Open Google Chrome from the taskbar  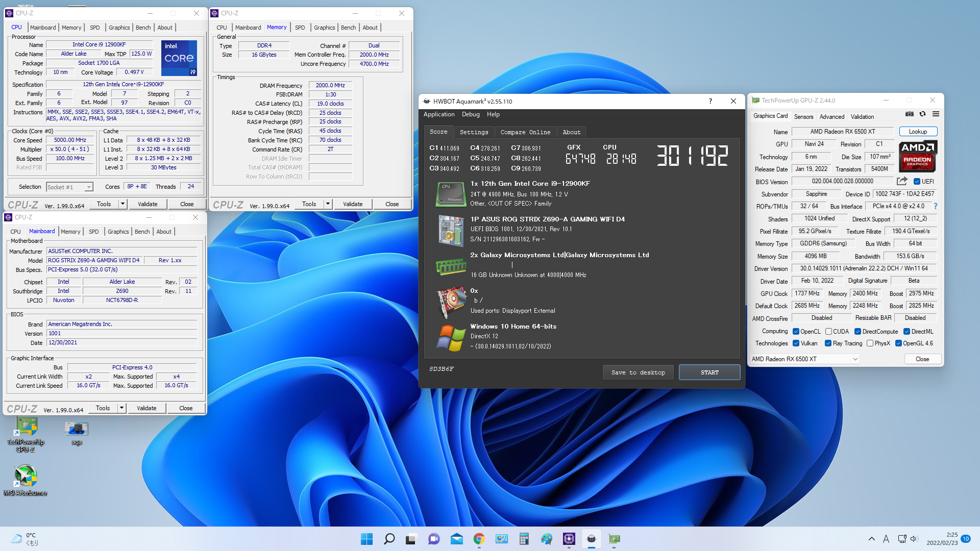(479, 539)
